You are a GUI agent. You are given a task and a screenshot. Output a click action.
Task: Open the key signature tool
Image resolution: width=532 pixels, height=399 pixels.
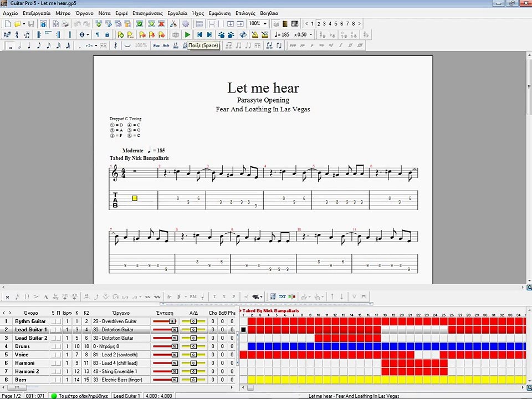point(7,34)
